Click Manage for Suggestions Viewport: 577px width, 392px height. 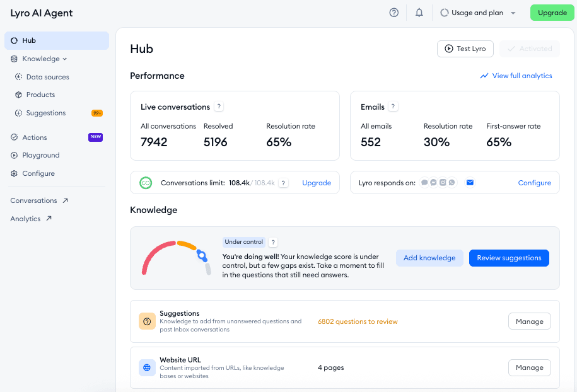530,321
